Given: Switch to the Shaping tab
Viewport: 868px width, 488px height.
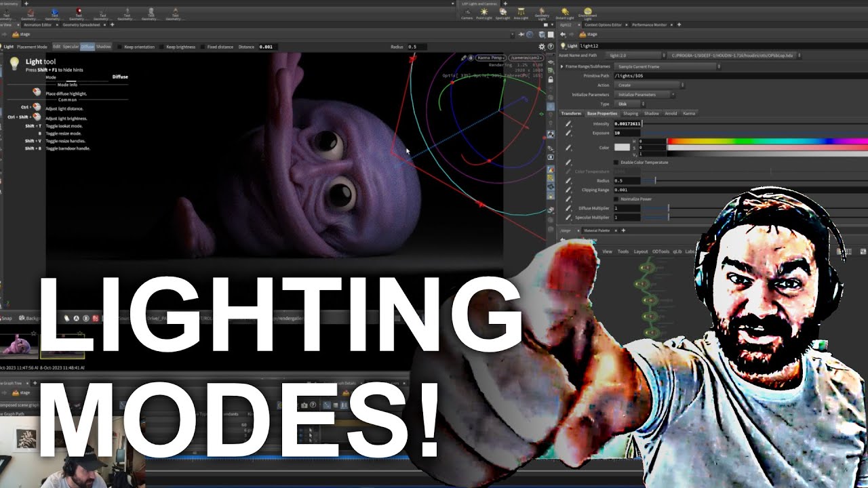Looking at the screenshot, I should 631,113.
